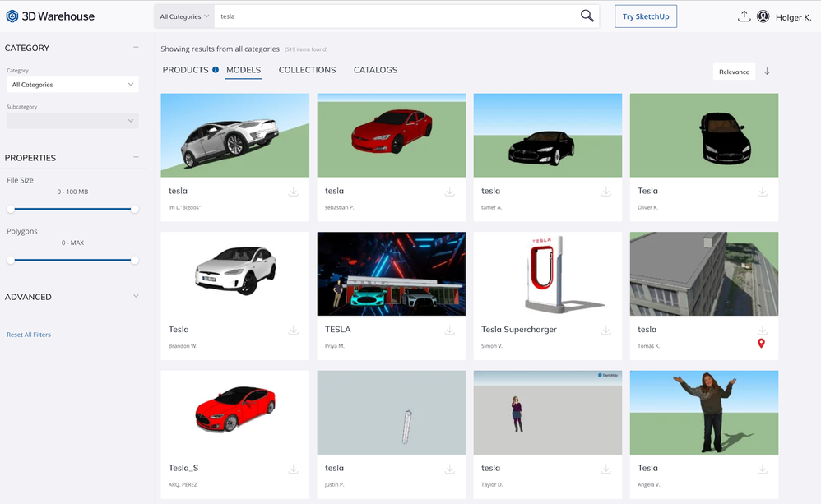Click the info icon next to Products
821x504 pixels.
tap(216, 70)
